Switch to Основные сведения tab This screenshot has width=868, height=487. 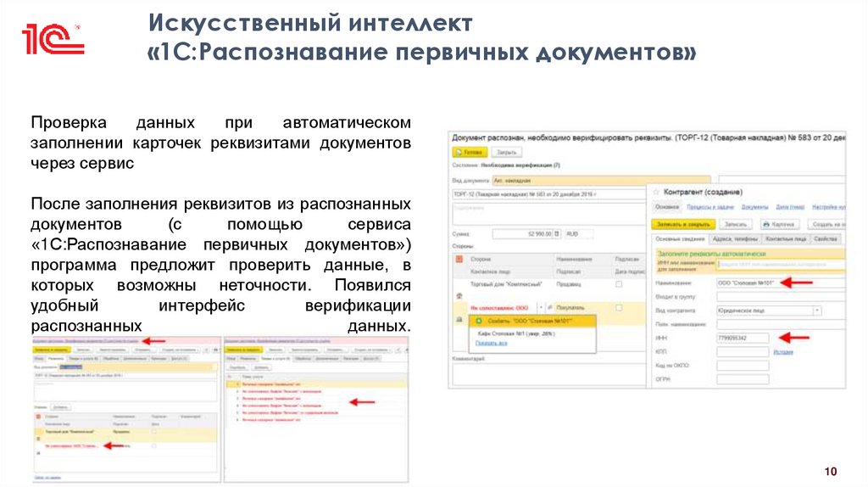[680, 238]
